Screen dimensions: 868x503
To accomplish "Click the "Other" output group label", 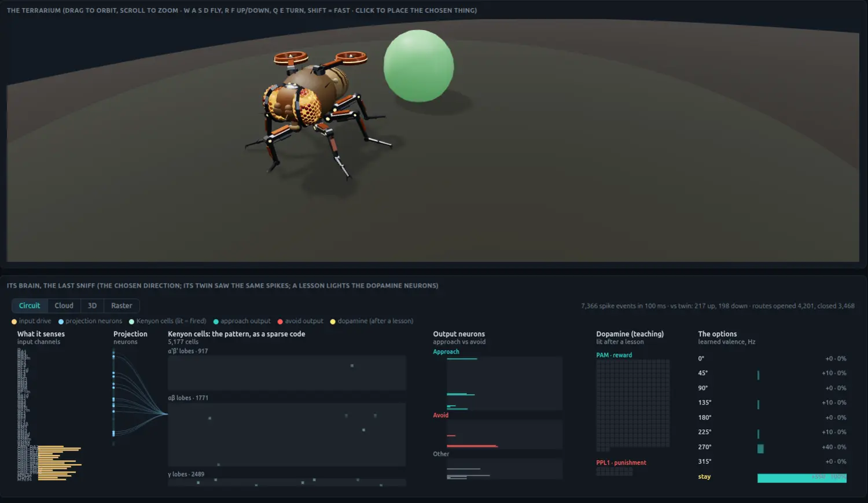I will 441,454.
